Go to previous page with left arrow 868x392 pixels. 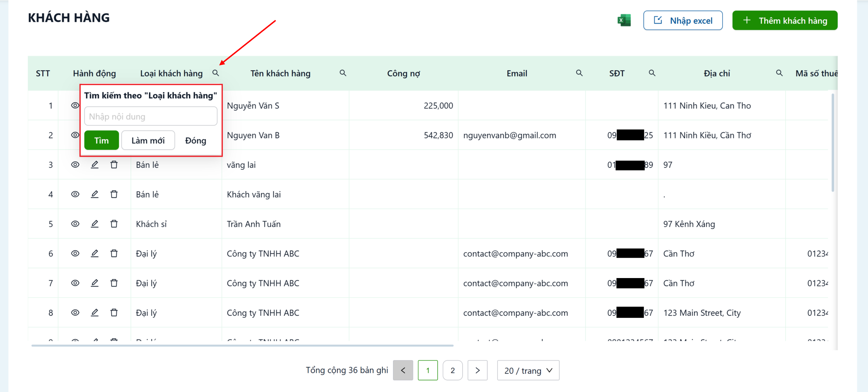pyautogui.click(x=403, y=370)
